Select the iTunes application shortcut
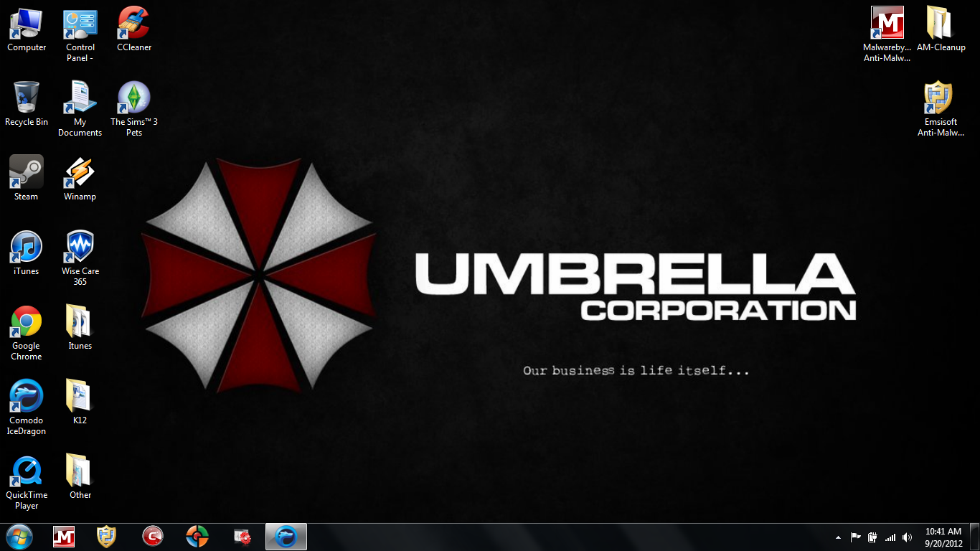This screenshot has height=551, width=980. point(27,254)
